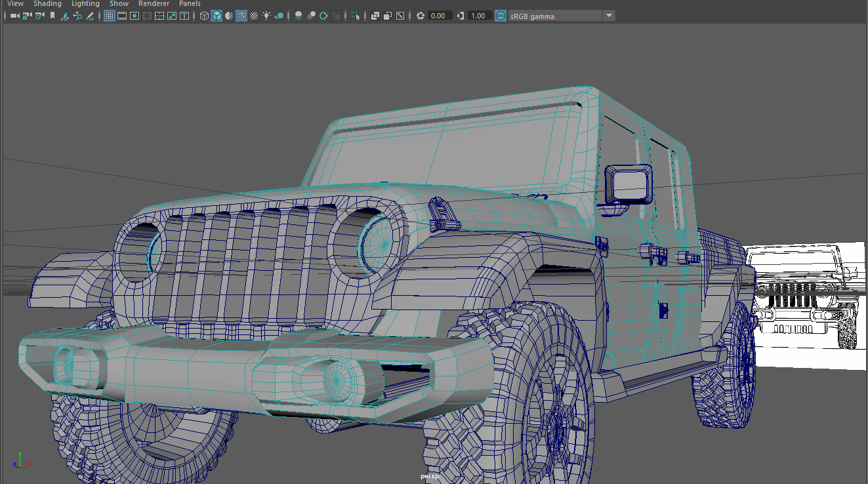Toggle the Safe Title display
Viewport: 868px width, 484px height.
coord(184,16)
